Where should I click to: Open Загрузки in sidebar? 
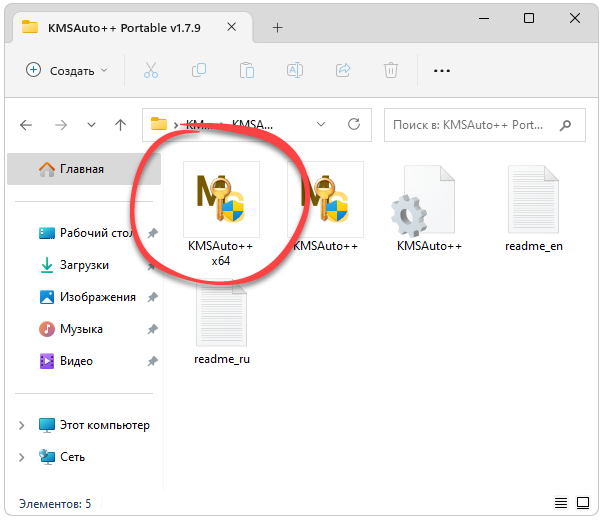click(74, 265)
